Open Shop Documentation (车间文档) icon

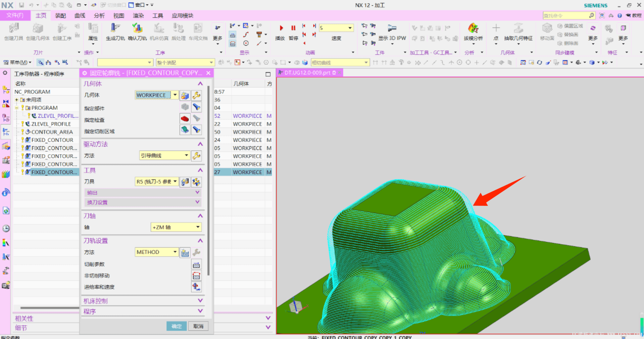(x=198, y=28)
